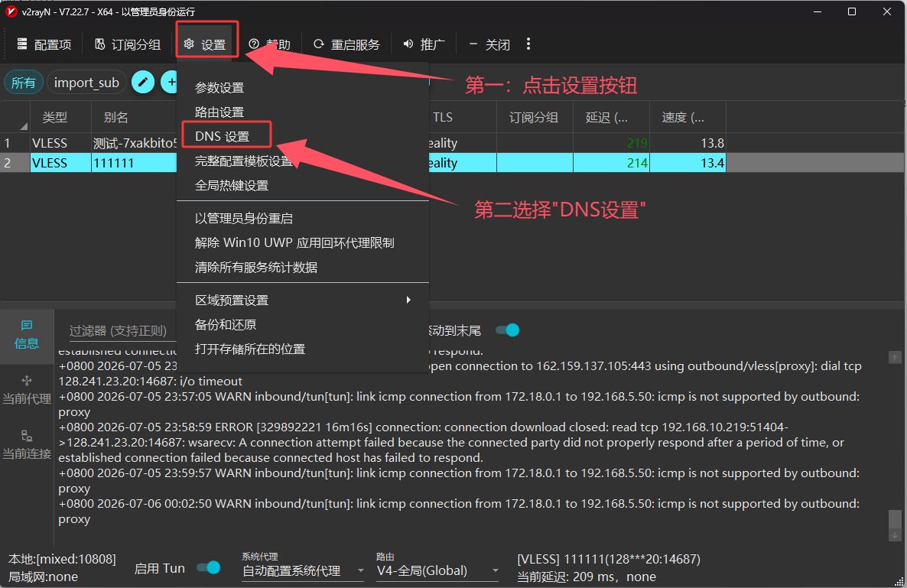Open the 配置项 toolbar menu

click(44, 44)
